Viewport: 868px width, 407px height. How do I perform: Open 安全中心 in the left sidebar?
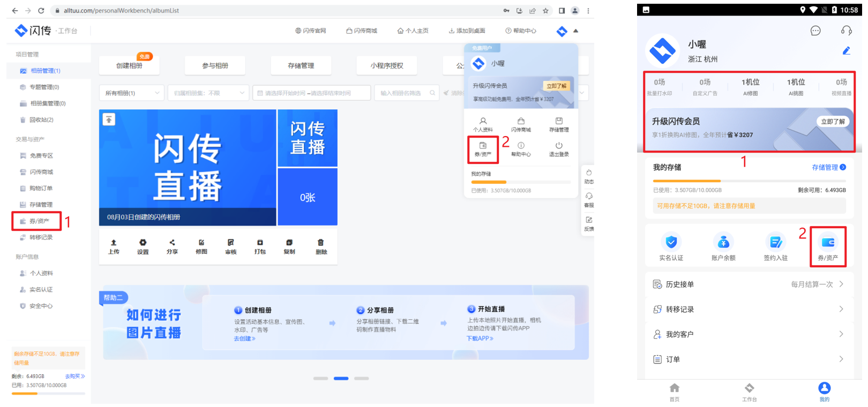tap(41, 306)
